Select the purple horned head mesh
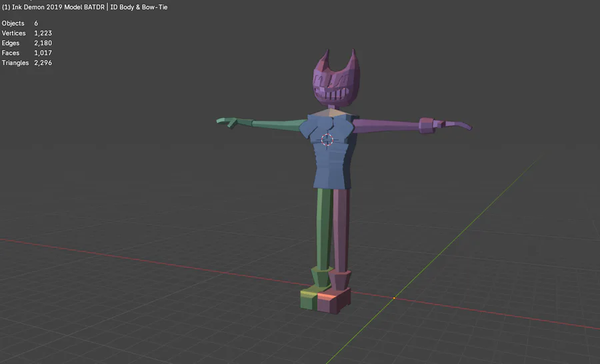600x364 pixels. (x=337, y=79)
